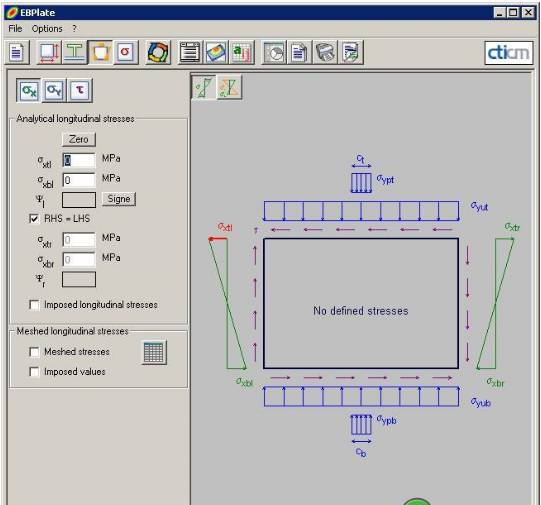Click the σxbr label in diagram
541x505 pixels.
pos(495,382)
